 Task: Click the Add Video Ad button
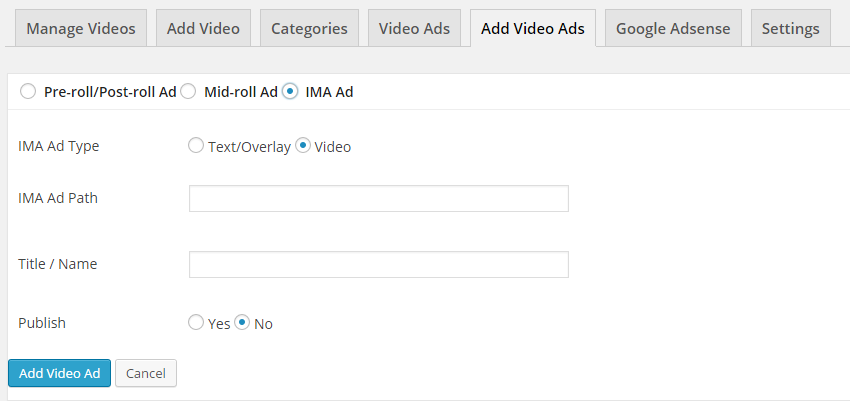60,373
